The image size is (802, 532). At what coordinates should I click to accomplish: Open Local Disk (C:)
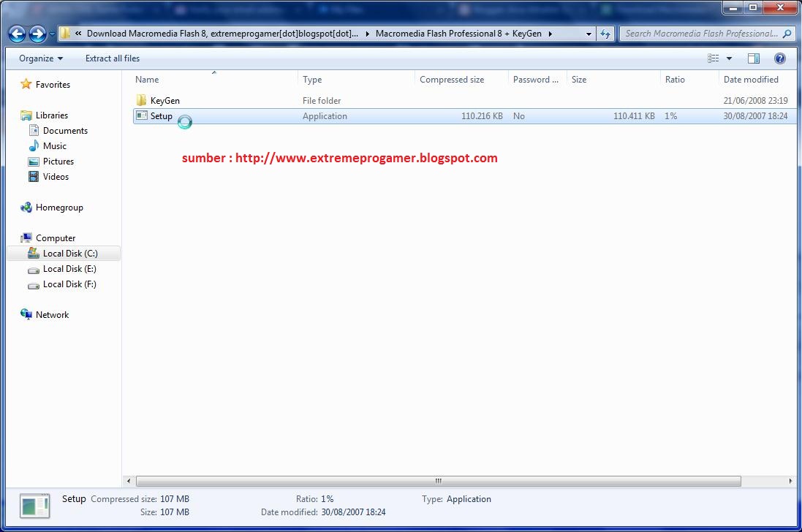point(70,254)
